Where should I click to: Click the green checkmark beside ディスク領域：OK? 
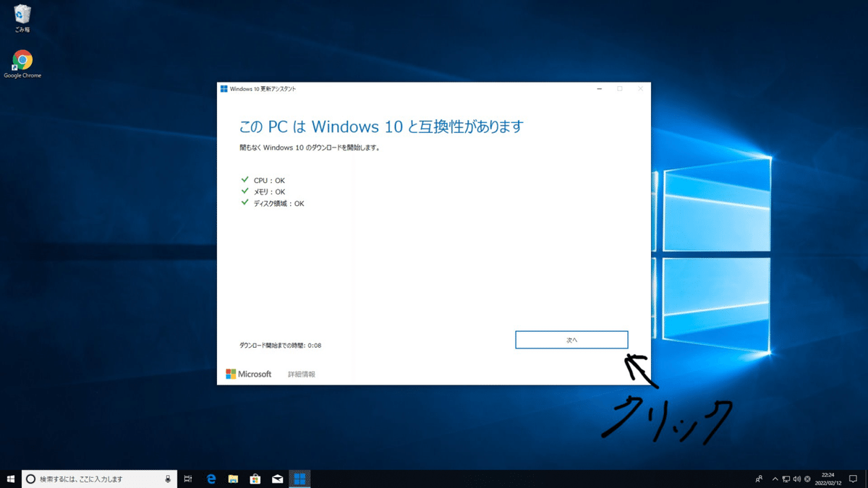[x=245, y=202]
